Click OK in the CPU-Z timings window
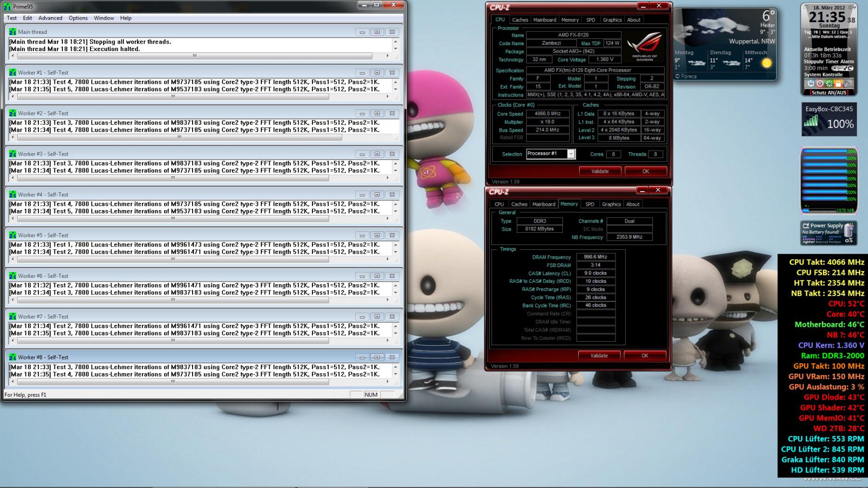Viewport: 868px width, 488px height. point(644,355)
